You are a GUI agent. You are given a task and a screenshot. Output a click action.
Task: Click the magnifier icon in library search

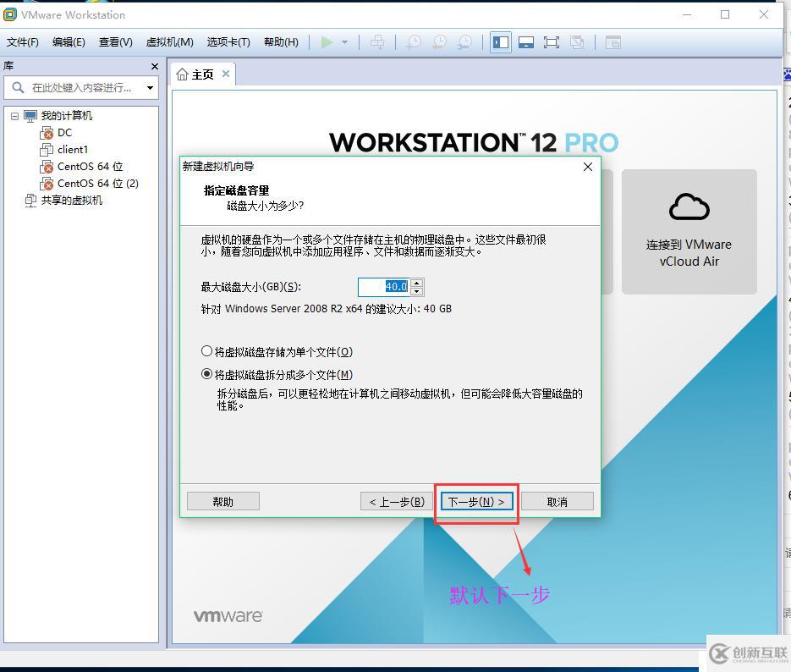pyautogui.click(x=18, y=88)
